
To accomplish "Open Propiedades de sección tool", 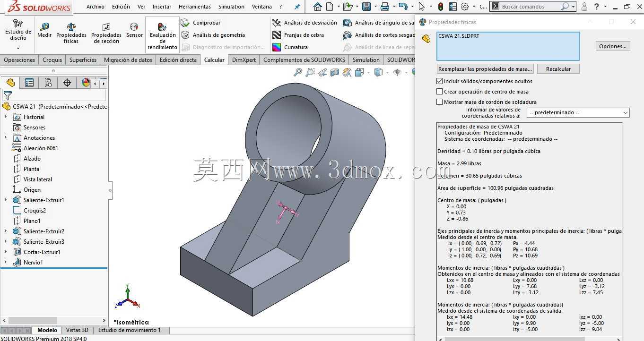I will pos(106,33).
